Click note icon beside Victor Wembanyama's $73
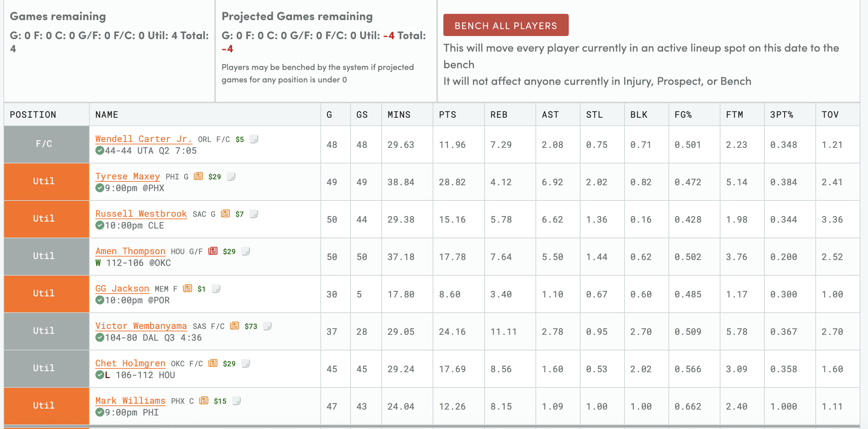Viewport: 868px width, 429px height. [267, 326]
